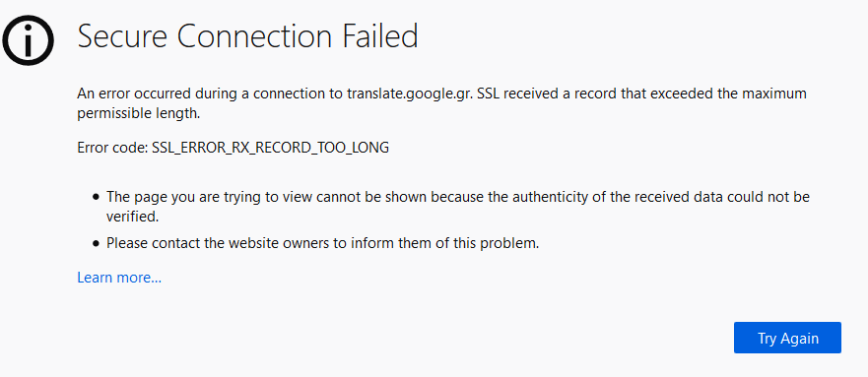Viewport: 868px width, 377px height.
Task: Click the word verified. on the wrapped line
Action: point(133,218)
